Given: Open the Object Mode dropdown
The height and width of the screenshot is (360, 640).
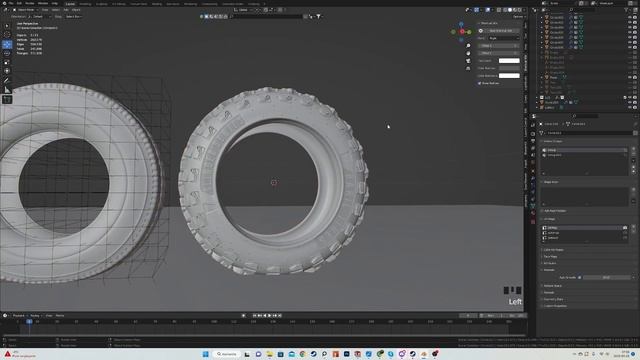Looking at the screenshot, I should [26, 10].
